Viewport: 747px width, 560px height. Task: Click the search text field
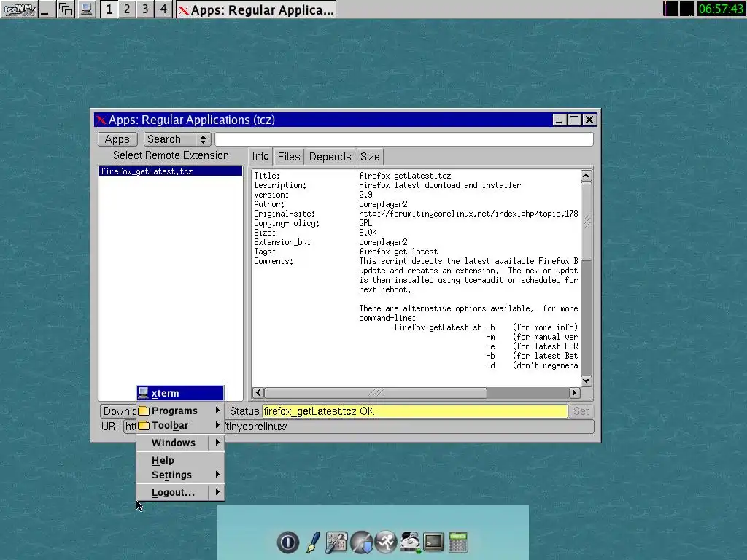[x=404, y=139]
